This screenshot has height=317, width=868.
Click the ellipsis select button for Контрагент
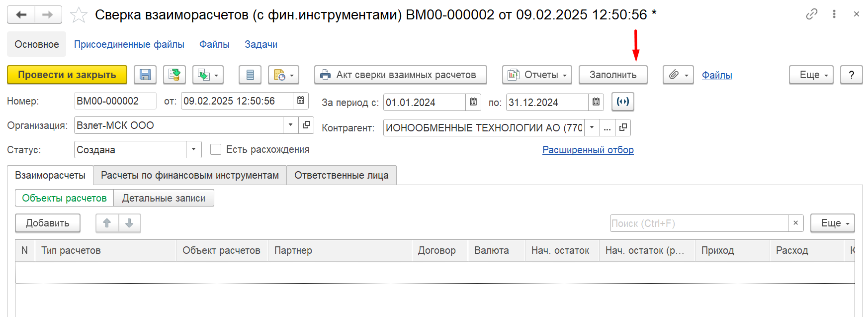point(608,127)
